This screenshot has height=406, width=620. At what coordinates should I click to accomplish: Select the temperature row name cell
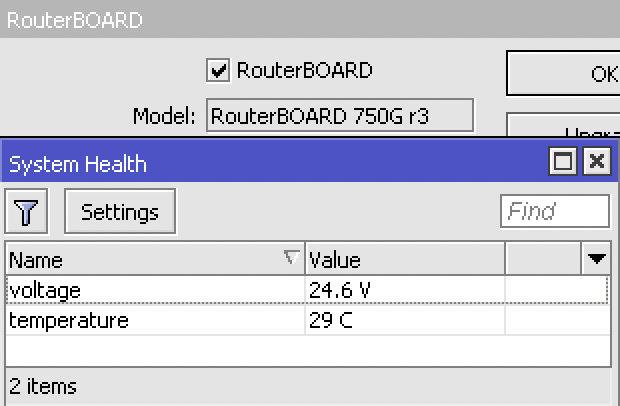coord(155,320)
